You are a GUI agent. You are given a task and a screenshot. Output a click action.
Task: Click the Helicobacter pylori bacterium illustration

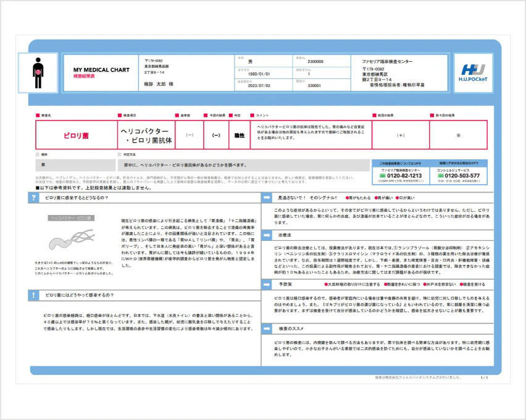[x=72, y=239]
